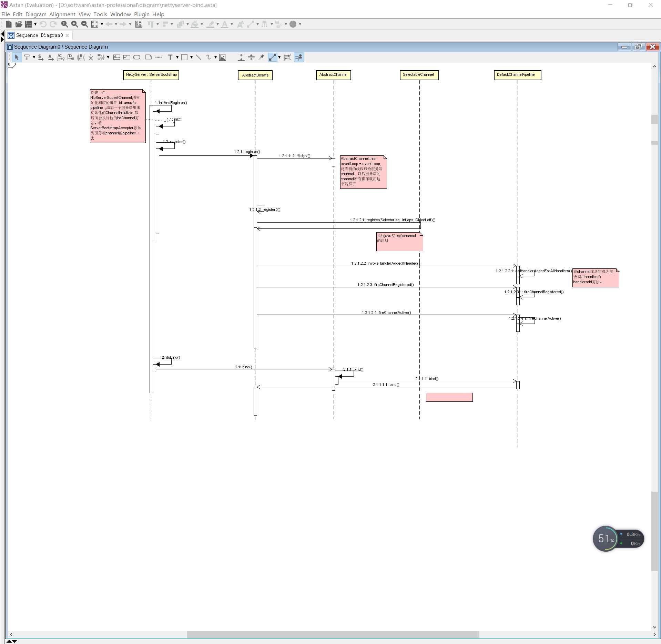Image resolution: width=661 pixels, height=644 pixels.
Task: Open dropdown next to Fit window icon
Action: tap(102, 24)
